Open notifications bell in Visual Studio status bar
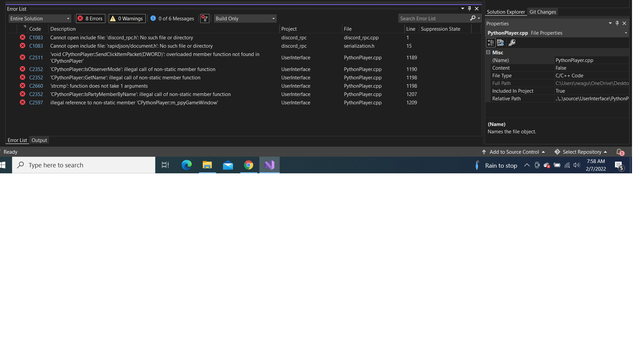The height and width of the screenshot is (360, 640). click(x=620, y=152)
